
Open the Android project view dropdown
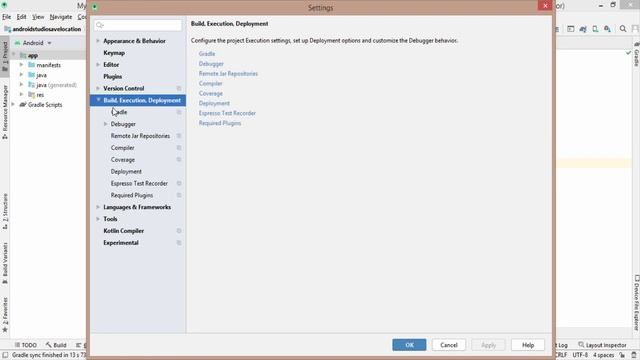coord(33,43)
